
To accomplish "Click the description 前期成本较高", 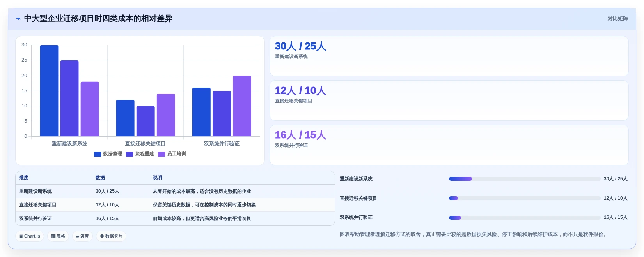I will click(202, 218).
